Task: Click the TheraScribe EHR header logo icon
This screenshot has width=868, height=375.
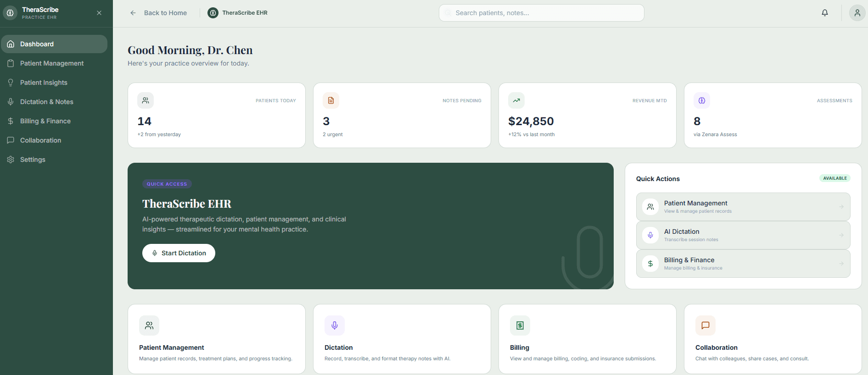Action: coord(213,13)
